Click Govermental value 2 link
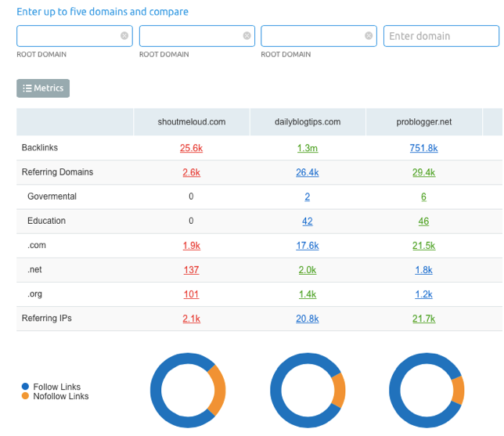The height and width of the screenshot is (436, 504). pyautogui.click(x=308, y=196)
